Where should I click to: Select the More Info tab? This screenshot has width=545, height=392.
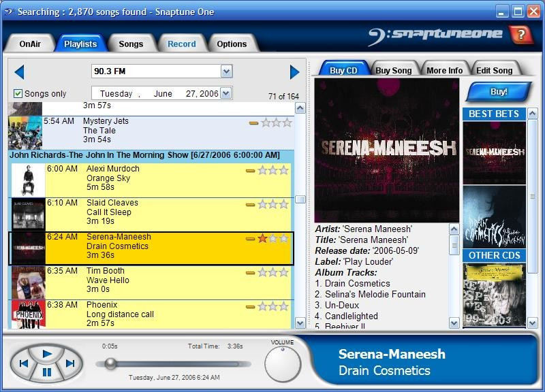[x=445, y=71]
